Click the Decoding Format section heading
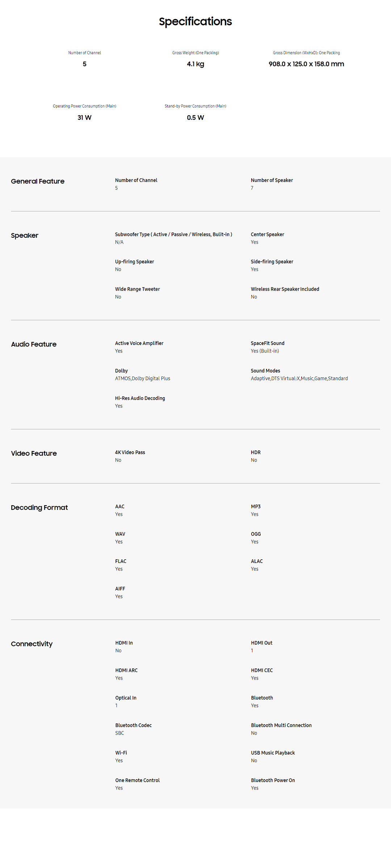391x868 pixels. (x=39, y=507)
